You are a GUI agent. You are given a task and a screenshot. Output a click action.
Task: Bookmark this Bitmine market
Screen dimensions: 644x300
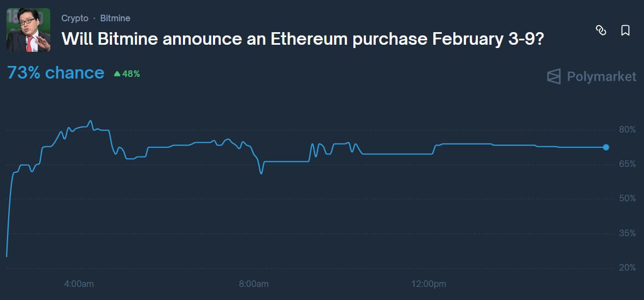click(625, 31)
